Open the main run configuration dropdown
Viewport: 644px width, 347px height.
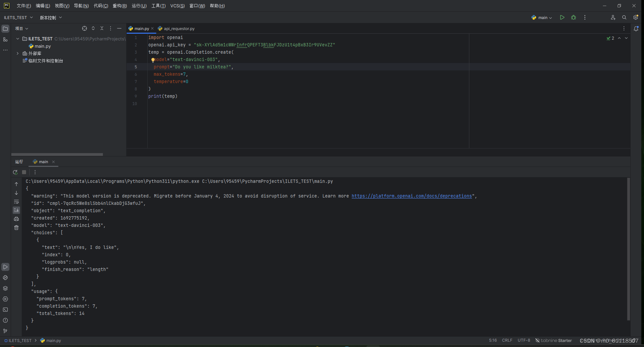pos(542,17)
